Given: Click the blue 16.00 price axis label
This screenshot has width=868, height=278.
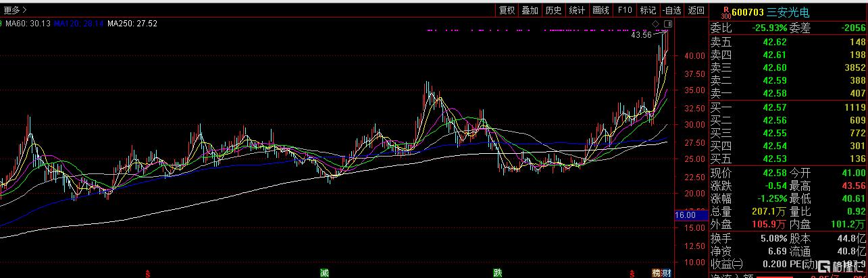Looking at the screenshot, I should [686, 215].
